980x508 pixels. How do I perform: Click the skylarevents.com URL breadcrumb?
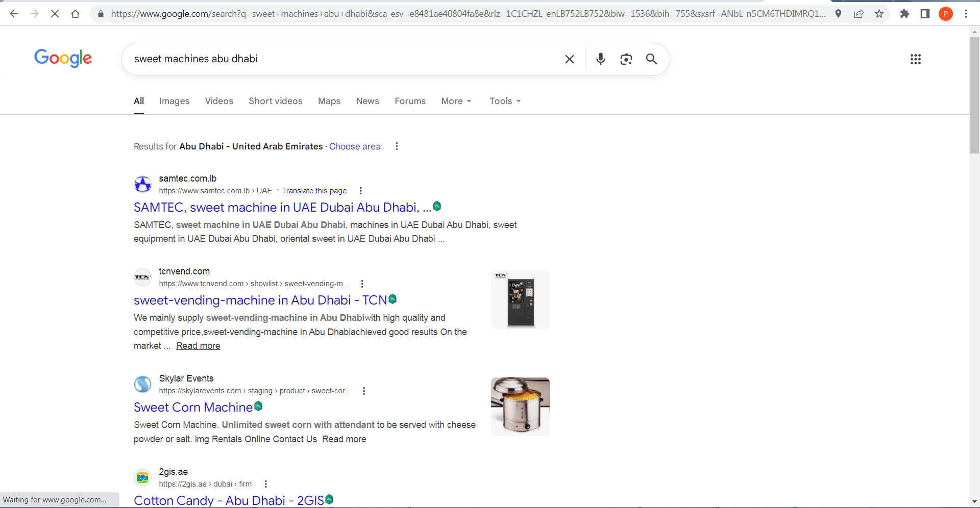coord(255,391)
